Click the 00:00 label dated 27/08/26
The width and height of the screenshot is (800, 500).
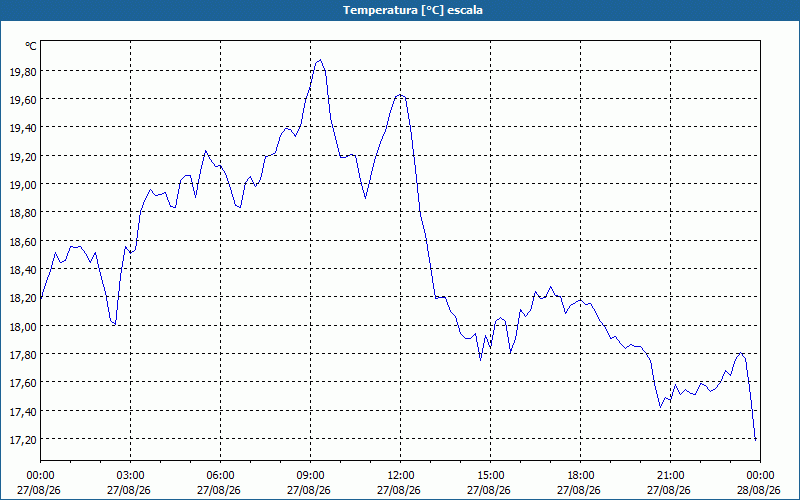40,476
